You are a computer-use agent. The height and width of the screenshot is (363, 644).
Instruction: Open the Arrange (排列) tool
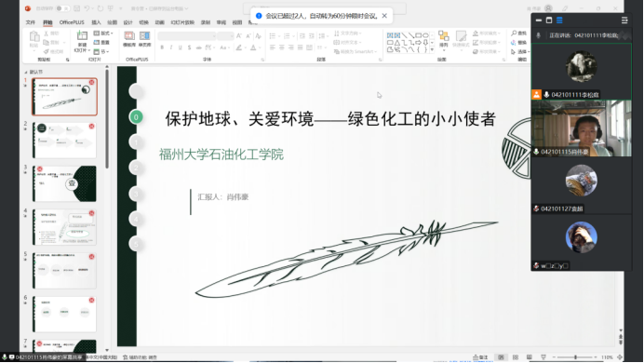[x=444, y=39]
